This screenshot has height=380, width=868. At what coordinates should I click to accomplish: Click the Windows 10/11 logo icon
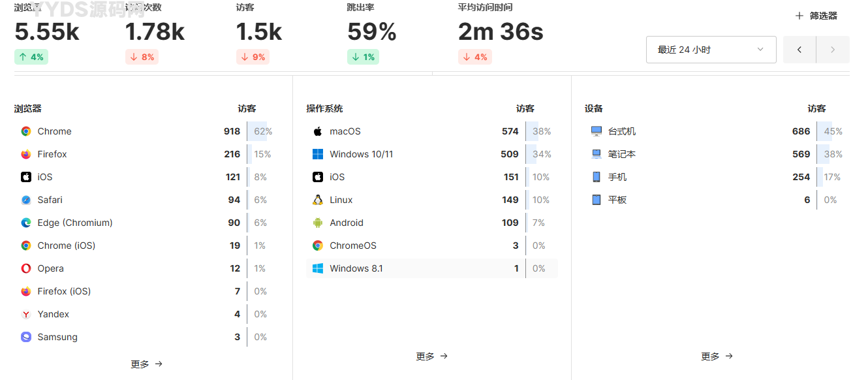[318, 154]
